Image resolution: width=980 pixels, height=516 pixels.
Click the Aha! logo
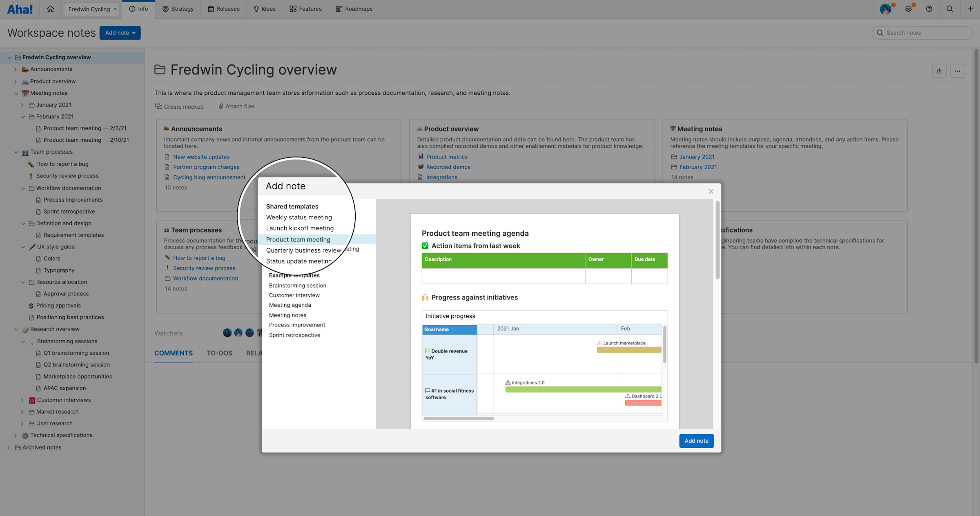19,9
